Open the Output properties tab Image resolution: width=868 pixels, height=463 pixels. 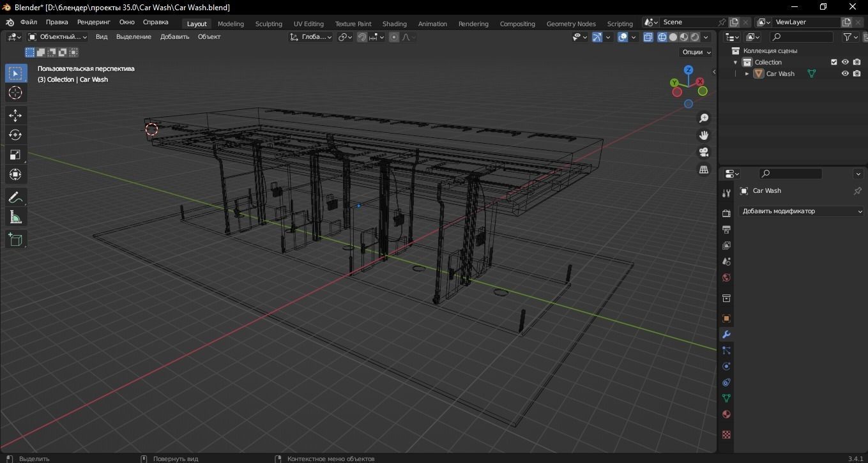(726, 229)
